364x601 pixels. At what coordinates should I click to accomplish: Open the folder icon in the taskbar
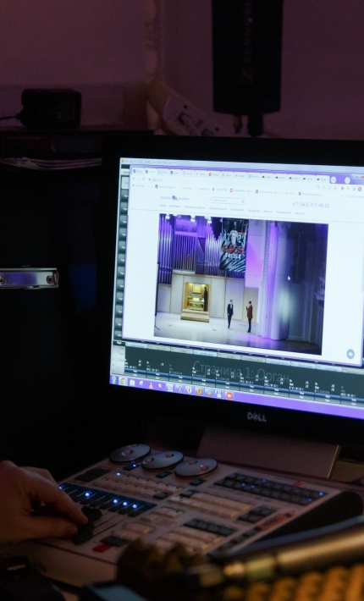pyautogui.click(x=132, y=383)
